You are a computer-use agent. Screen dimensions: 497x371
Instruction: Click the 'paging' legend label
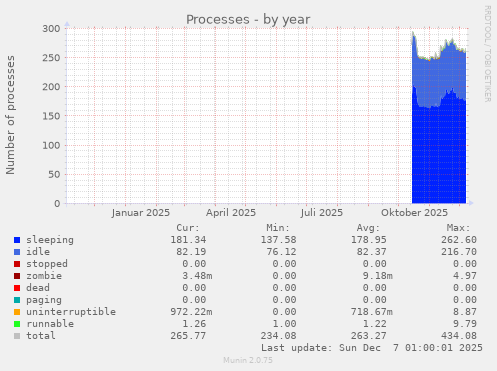(x=44, y=300)
